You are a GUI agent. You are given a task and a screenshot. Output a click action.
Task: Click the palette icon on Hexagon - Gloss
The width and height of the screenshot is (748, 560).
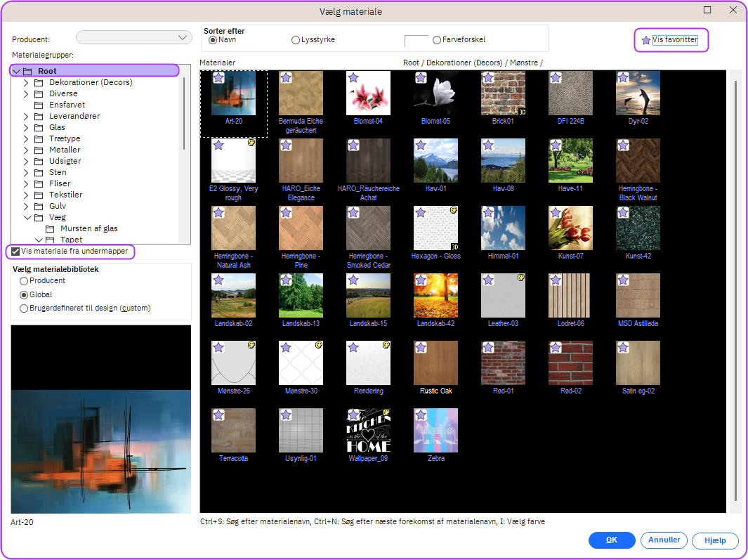pyautogui.click(x=454, y=210)
